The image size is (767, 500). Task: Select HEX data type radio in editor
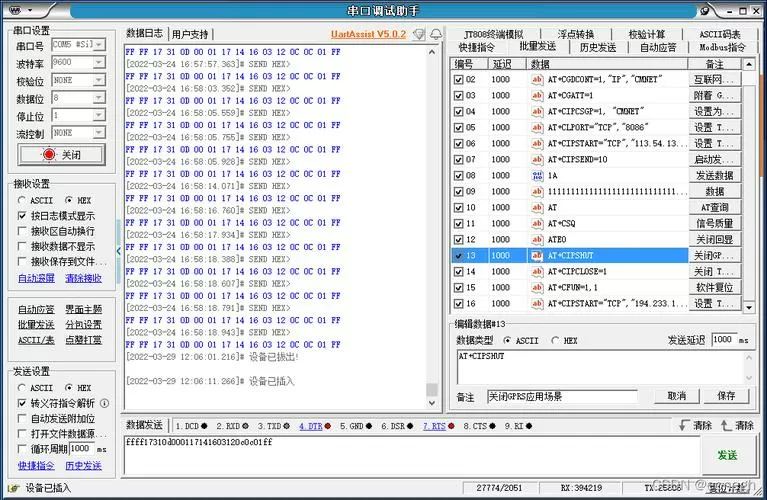pyautogui.click(x=555, y=341)
